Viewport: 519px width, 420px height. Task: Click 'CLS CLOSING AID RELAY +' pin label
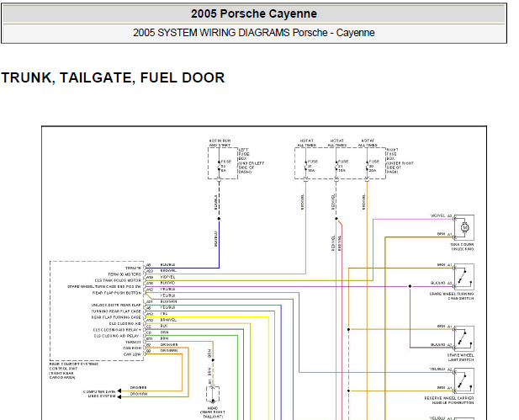coord(117,330)
